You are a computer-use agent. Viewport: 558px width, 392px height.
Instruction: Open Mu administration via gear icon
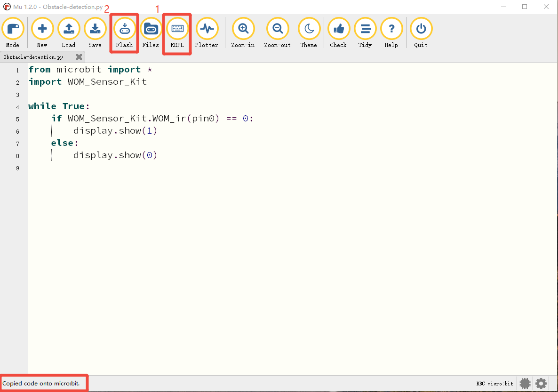click(541, 384)
